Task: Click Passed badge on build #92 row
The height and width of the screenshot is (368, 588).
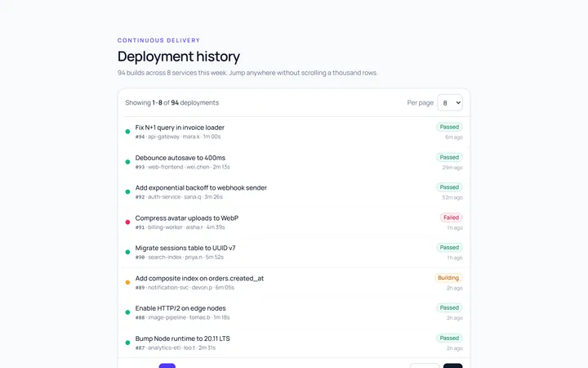Action: click(449, 187)
